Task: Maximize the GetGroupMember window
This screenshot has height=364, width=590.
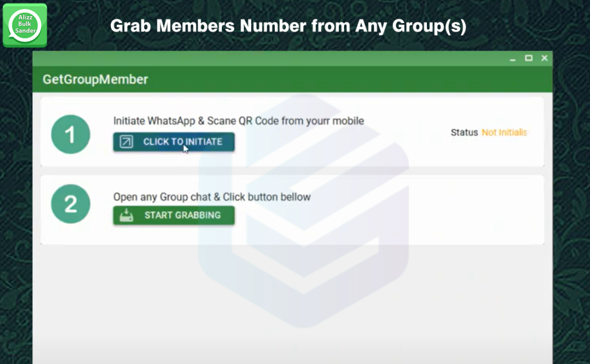Action: tap(528, 58)
